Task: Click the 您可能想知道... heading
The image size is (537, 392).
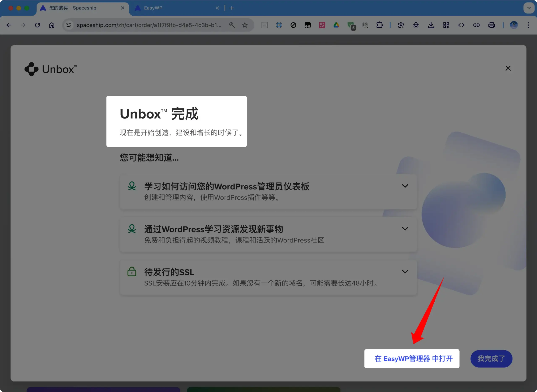Action: 149,158
